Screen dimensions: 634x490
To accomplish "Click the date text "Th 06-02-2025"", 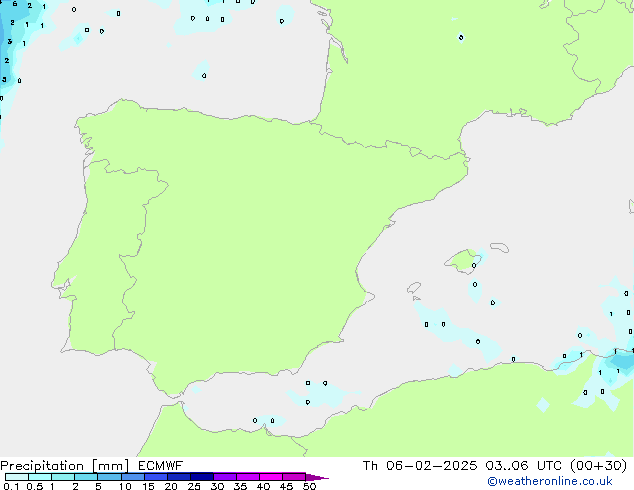I will [420, 466].
